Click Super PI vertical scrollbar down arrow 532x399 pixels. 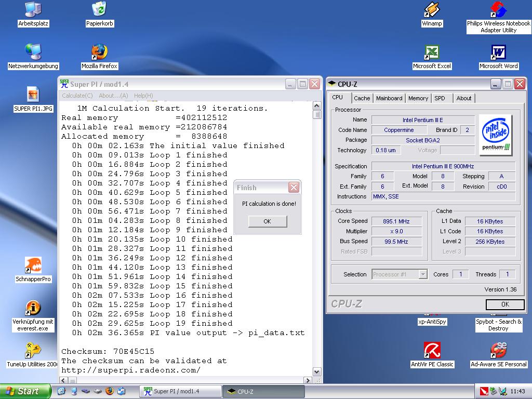coord(316,371)
